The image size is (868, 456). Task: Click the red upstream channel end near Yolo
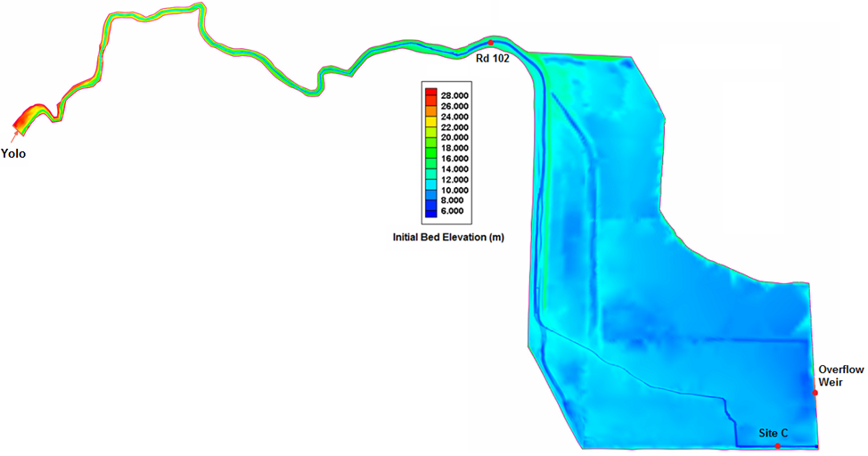(20, 123)
